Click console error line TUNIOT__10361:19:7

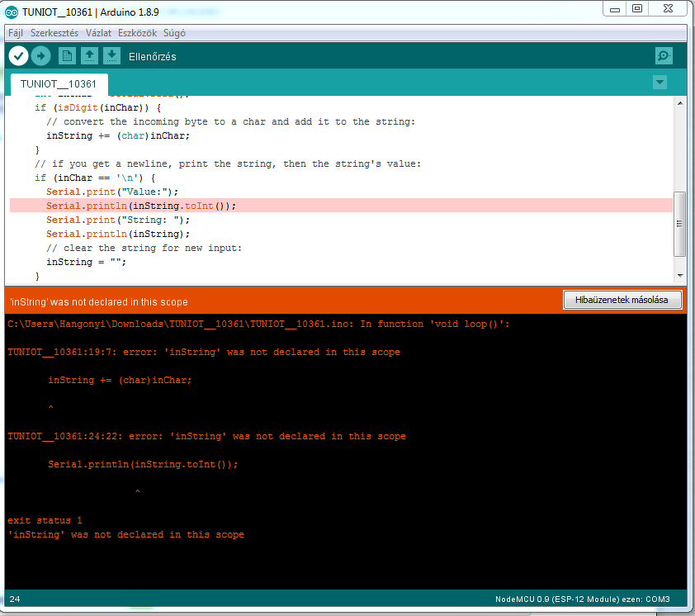204,352
